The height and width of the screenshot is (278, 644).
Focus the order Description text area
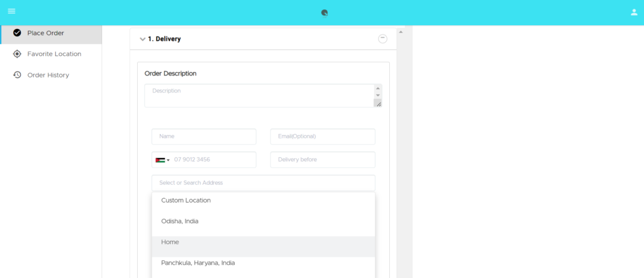point(259,96)
